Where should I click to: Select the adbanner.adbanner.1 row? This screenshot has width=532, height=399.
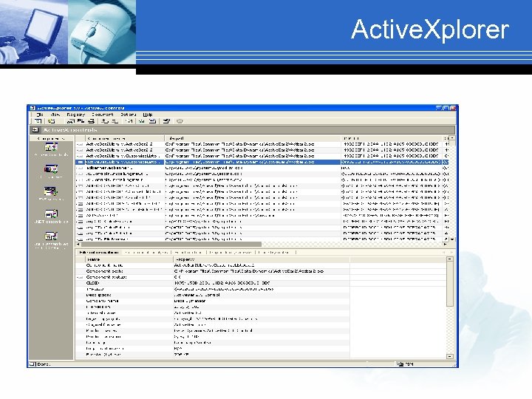(x=262, y=168)
